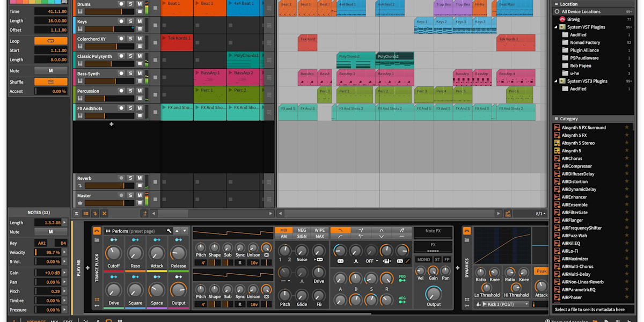This screenshot has width=644, height=322.
Task: Open the note Gain value arrow
Action: pyautogui.click(x=65, y=273)
